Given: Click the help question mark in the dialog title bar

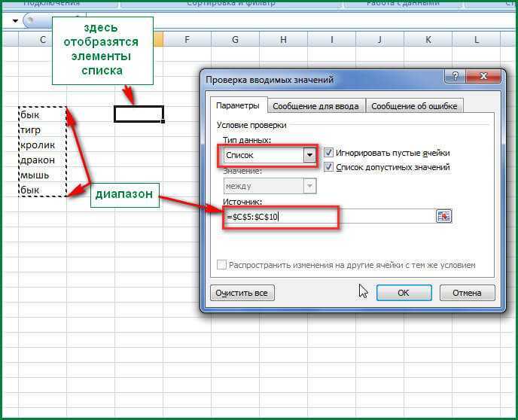Looking at the screenshot, I should pos(455,77).
